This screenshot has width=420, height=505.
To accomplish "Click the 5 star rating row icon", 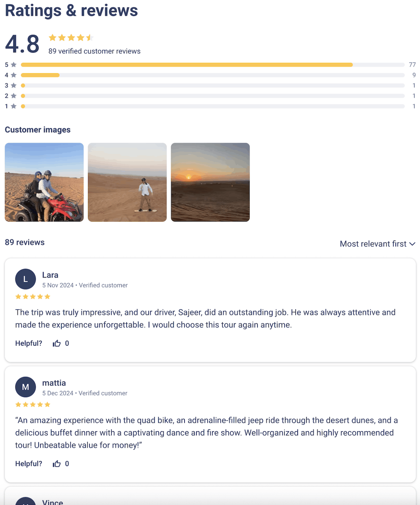I will pos(14,65).
